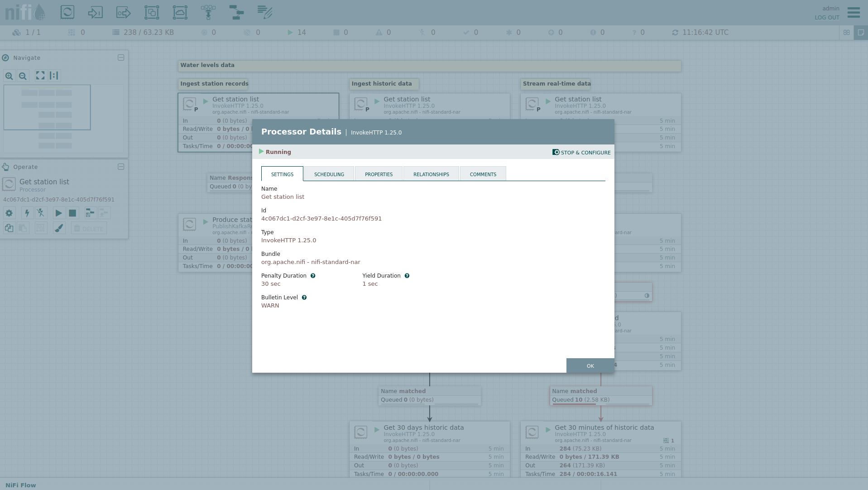Viewport: 868px width, 490px height.
Task: Select the Input Port toolbar icon
Action: click(95, 12)
